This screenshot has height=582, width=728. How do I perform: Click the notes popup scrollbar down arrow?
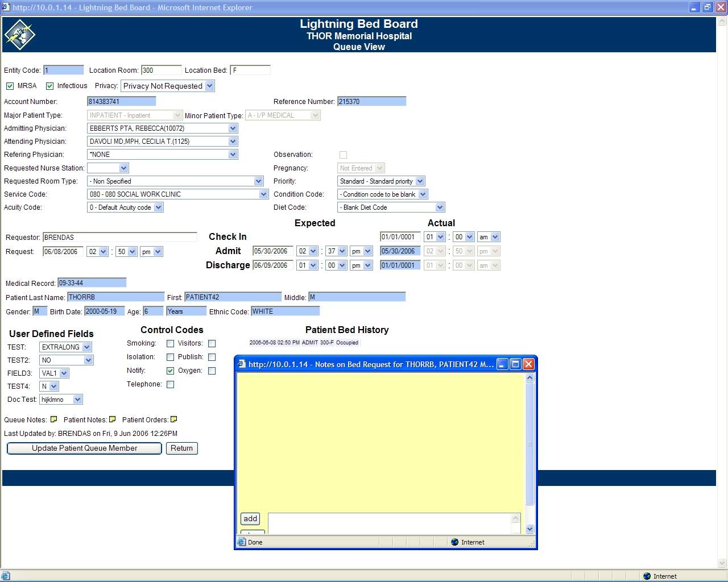[530, 529]
